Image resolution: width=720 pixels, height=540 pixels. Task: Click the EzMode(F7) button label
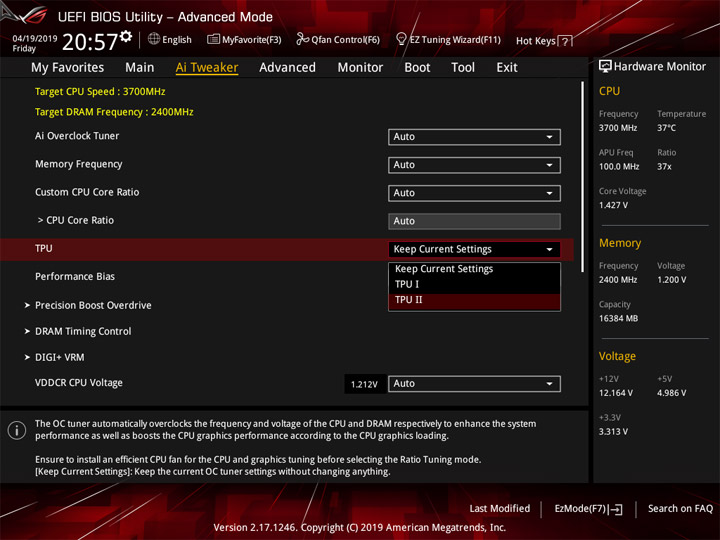[580, 508]
